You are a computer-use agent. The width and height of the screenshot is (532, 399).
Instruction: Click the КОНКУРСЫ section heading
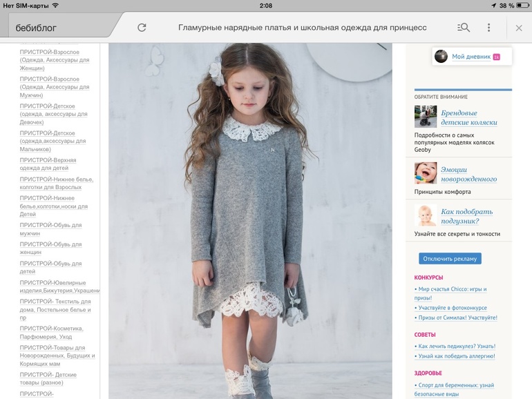point(428,278)
